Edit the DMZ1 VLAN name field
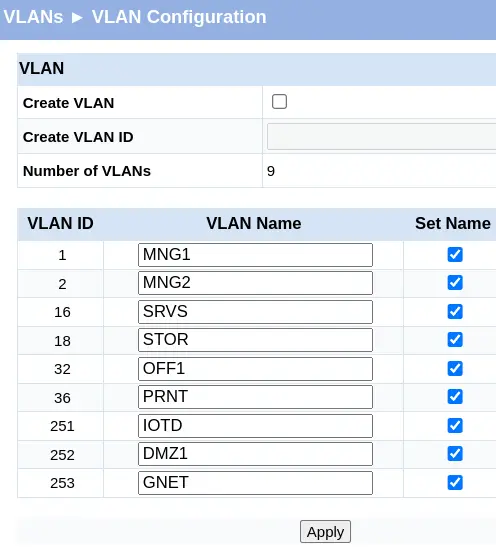Viewport: 496px width, 549px height. click(x=256, y=454)
